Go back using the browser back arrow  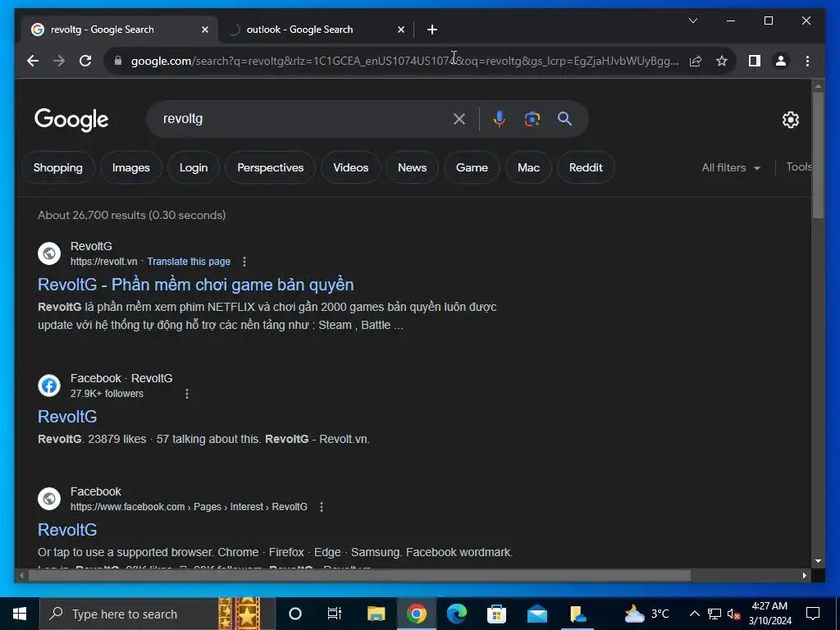(x=33, y=61)
